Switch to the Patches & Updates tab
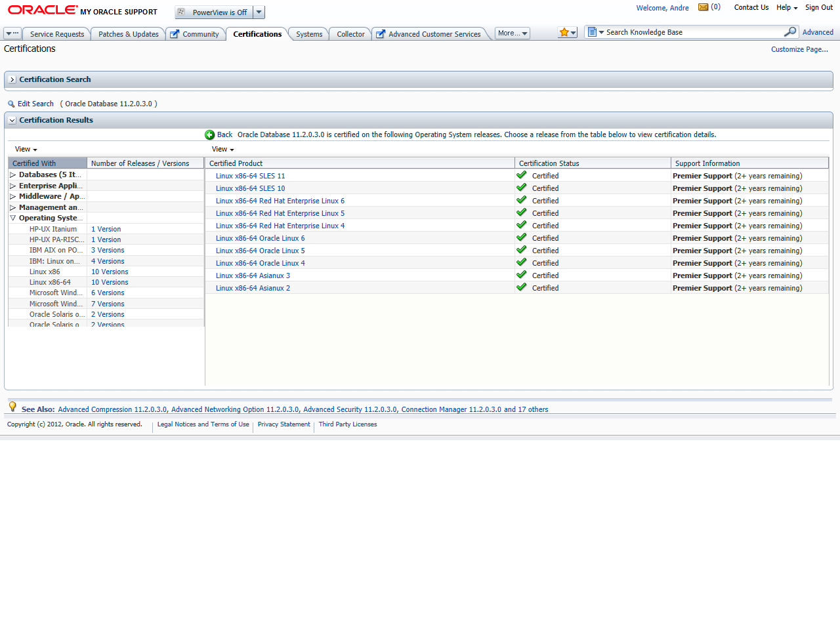The image size is (840, 635). (x=129, y=34)
